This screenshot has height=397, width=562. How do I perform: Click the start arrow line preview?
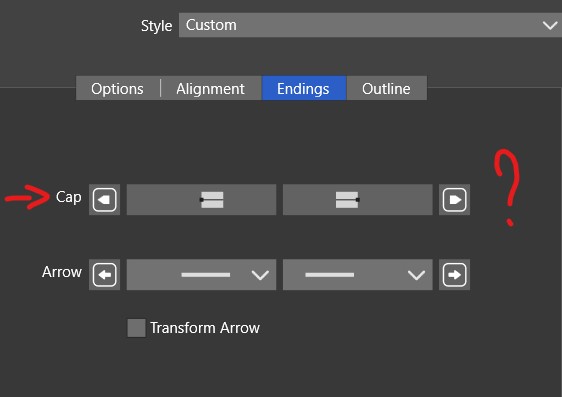pos(206,275)
